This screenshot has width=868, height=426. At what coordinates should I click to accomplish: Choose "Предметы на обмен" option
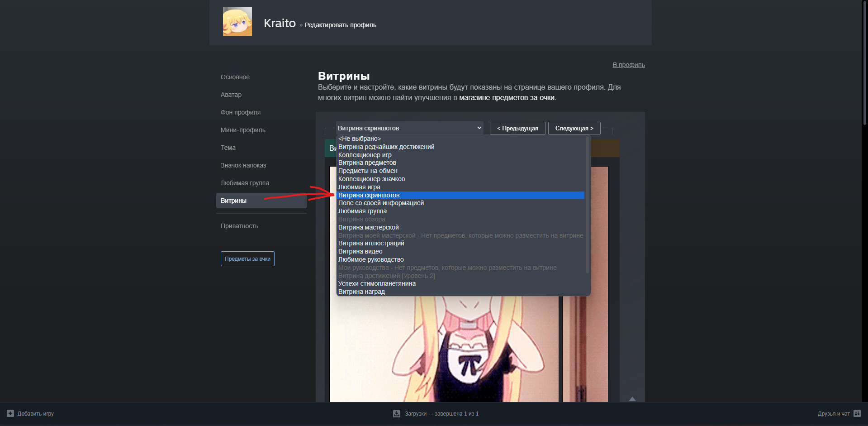(461, 171)
